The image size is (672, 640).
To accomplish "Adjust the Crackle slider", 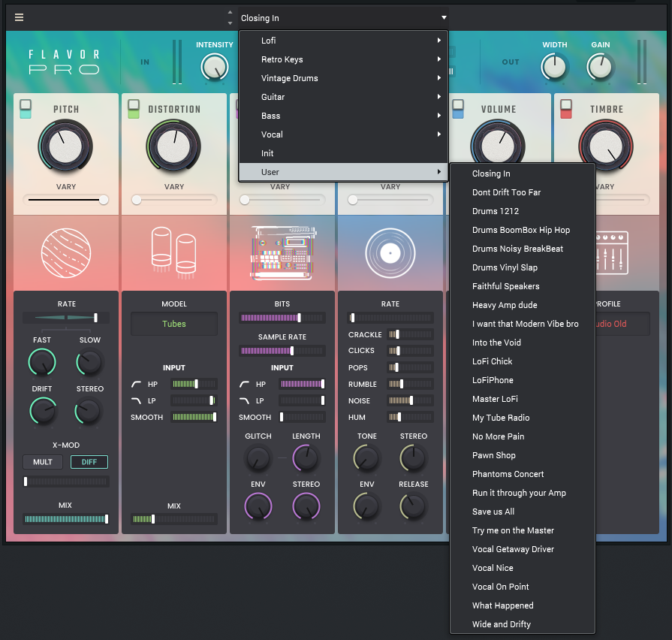I will 410,334.
